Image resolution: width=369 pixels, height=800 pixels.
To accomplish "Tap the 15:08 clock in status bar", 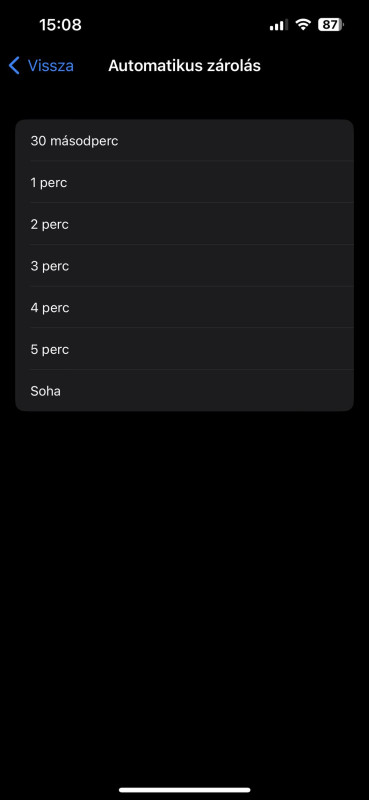I will [60, 25].
